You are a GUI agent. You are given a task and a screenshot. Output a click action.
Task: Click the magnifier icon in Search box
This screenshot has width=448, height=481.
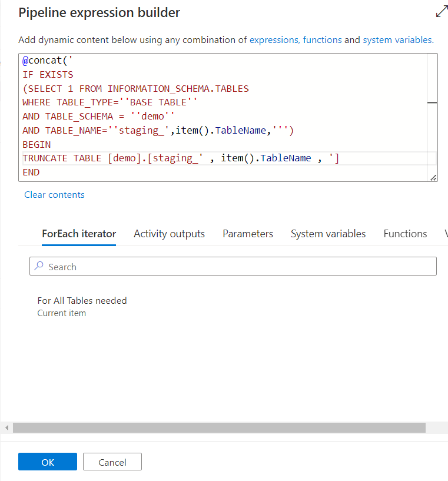[x=39, y=266]
